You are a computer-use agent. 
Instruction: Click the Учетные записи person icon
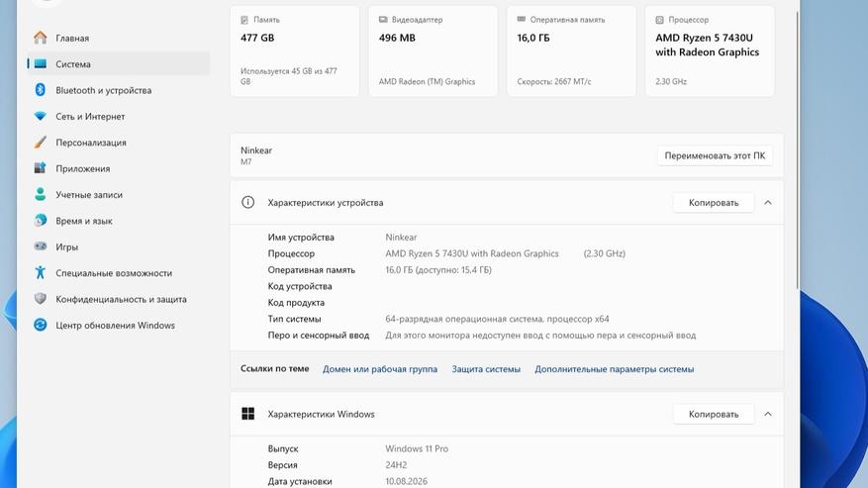40,194
